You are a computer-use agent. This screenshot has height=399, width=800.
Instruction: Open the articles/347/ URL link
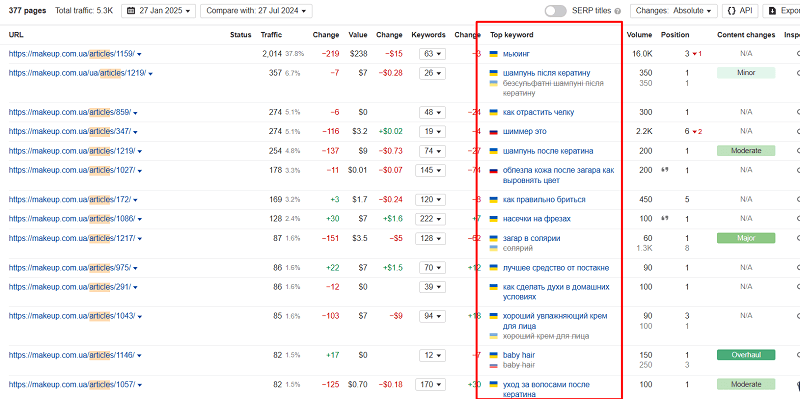69,132
